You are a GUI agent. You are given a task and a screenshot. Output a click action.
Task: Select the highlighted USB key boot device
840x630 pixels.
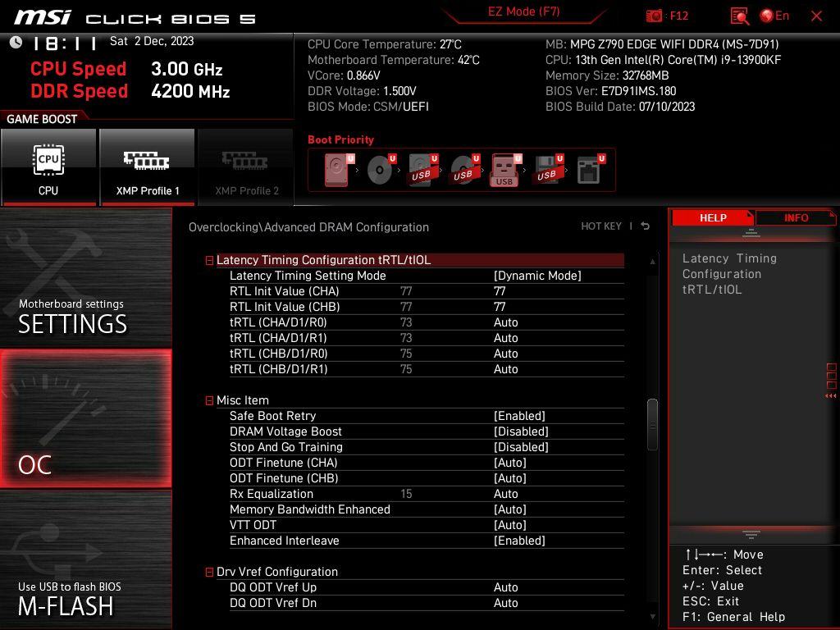pyautogui.click(x=505, y=170)
